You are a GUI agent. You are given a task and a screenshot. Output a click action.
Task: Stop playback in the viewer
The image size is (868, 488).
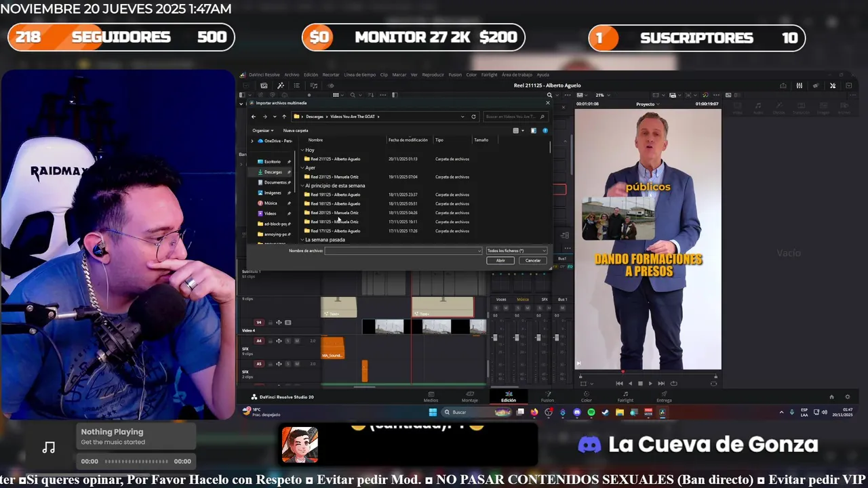[x=640, y=384]
